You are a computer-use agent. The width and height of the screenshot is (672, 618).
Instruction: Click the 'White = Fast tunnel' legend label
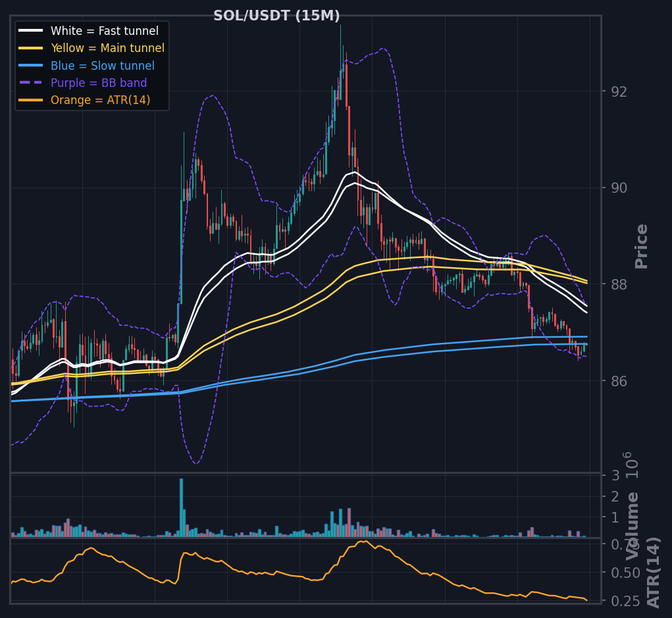(105, 31)
